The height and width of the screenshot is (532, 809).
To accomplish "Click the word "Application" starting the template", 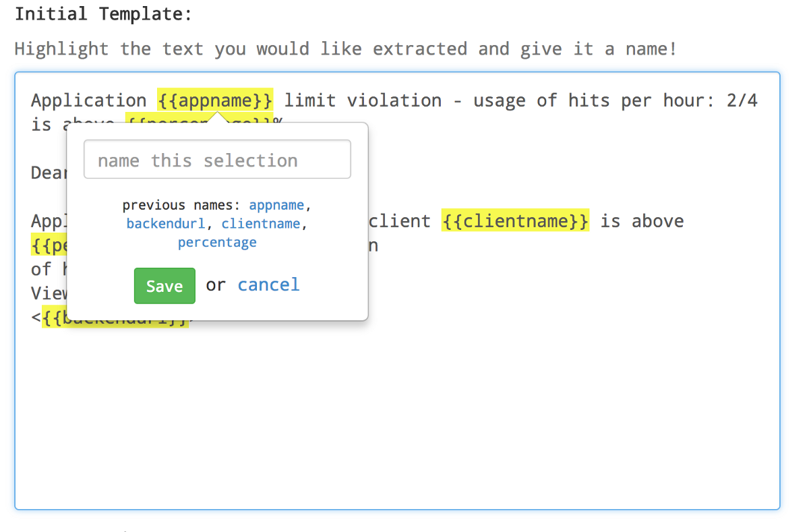I will click(x=88, y=101).
